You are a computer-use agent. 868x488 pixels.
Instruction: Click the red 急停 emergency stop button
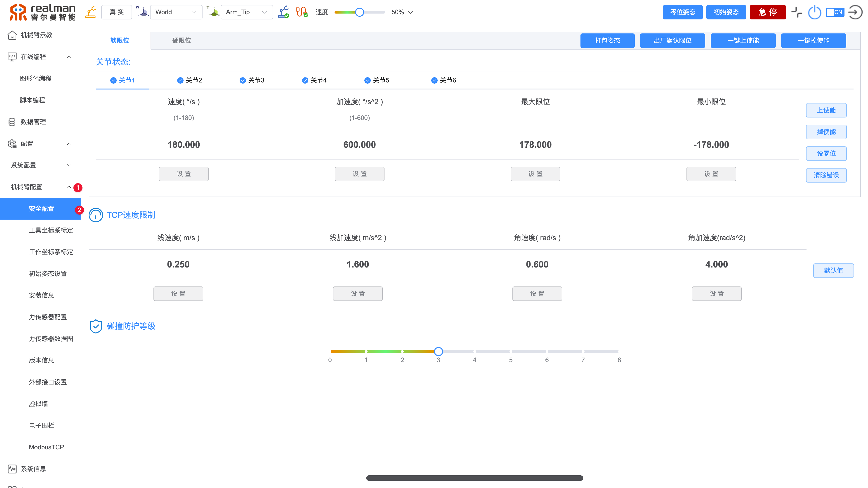click(x=768, y=12)
